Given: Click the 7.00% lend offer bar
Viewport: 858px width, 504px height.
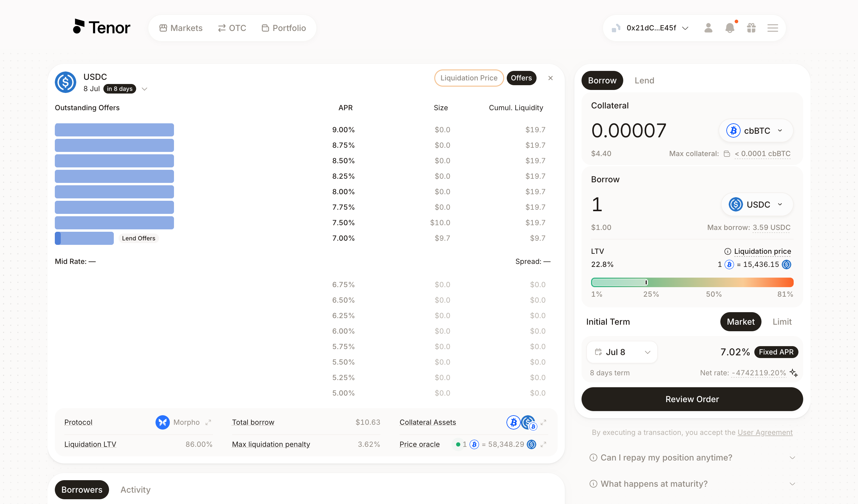Looking at the screenshot, I should (x=84, y=238).
